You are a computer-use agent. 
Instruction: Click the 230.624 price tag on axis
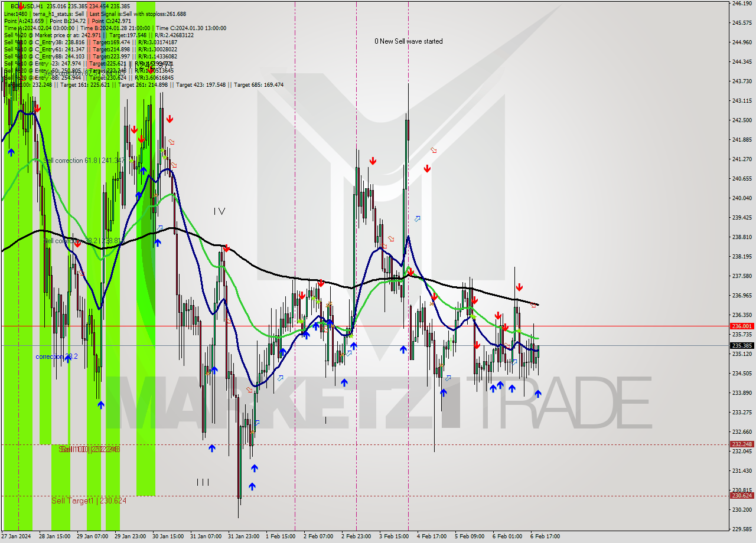(x=742, y=496)
